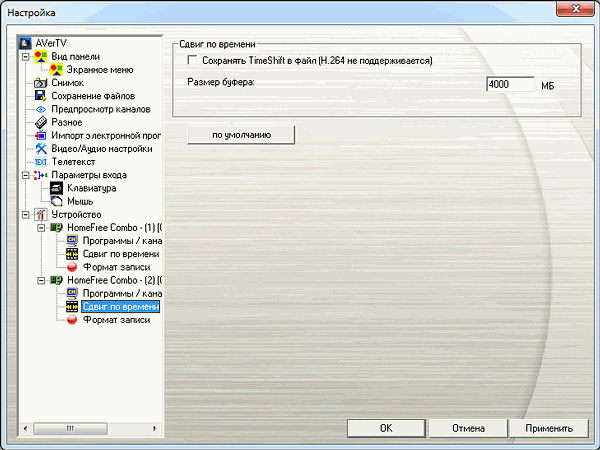600x450 pixels.
Task: Select the Клавиатура tree item
Action: [x=91, y=188]
